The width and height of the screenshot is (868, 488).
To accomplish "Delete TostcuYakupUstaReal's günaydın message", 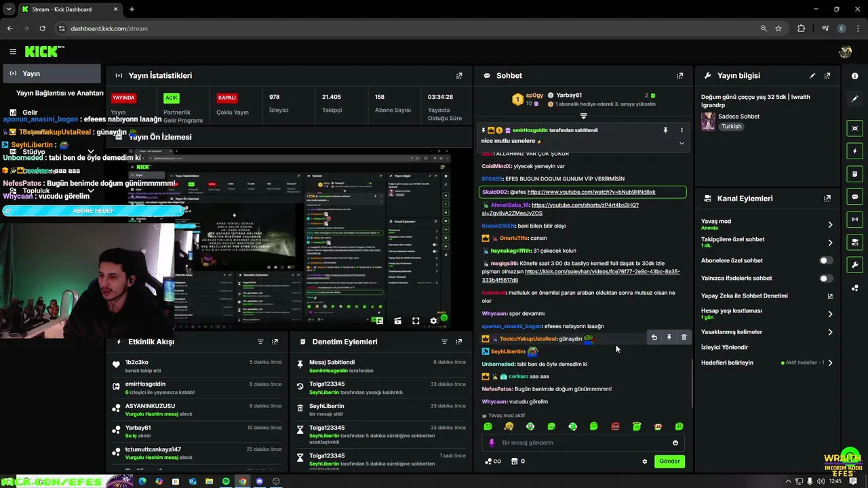I will pyautogui.click(x=684, y=338).
